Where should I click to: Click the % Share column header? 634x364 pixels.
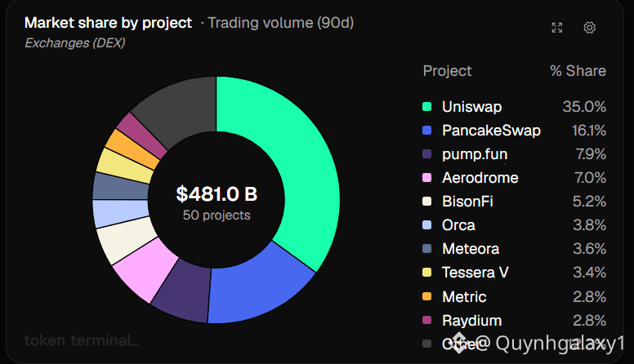(578, 71)
